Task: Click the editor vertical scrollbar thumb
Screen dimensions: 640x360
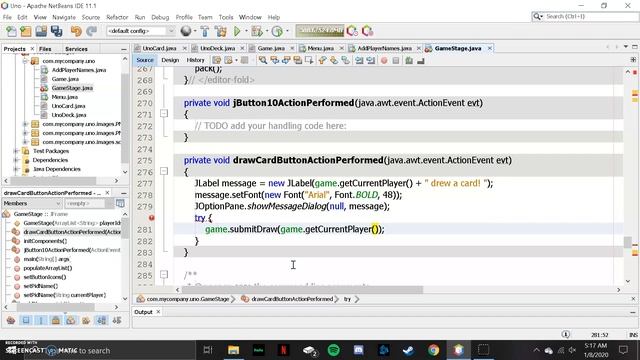Action: click(628, 242)
